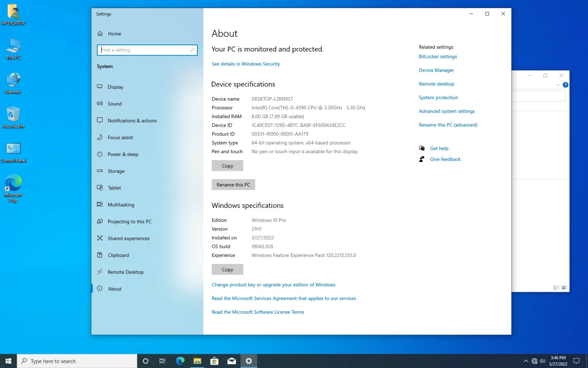The height and width of the screenshot is (368, 588).
Task: Click the large icons view toggle in background window
Action: 564,287
